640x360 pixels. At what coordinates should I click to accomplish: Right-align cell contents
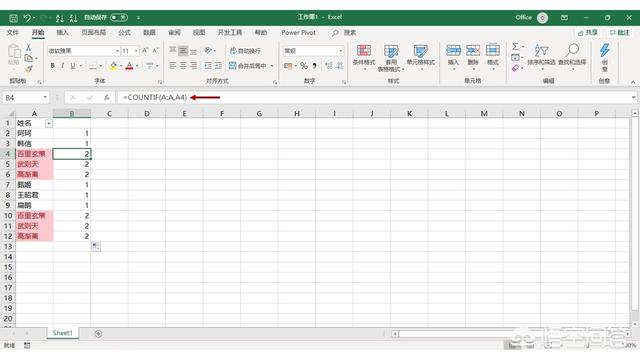click(193, 65)
